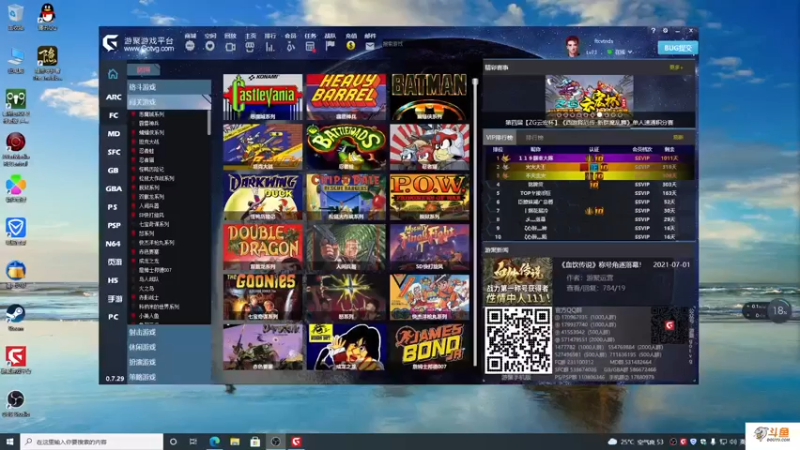Click the 更多 link above event banner

(x=676, y=67)
